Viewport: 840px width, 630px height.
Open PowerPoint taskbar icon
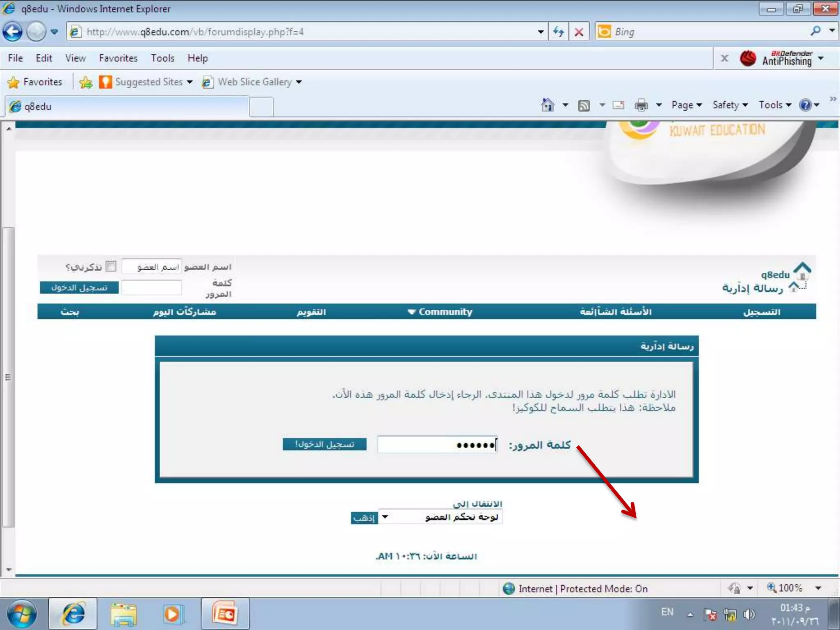pyautogui.click(x=225, y=614)
